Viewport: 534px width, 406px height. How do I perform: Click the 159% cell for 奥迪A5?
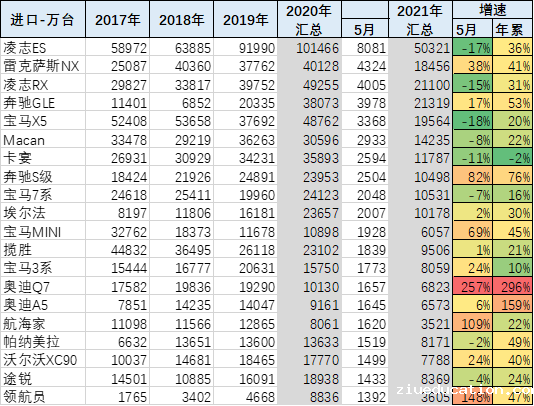pyautogui.click(x=513, y=305)
